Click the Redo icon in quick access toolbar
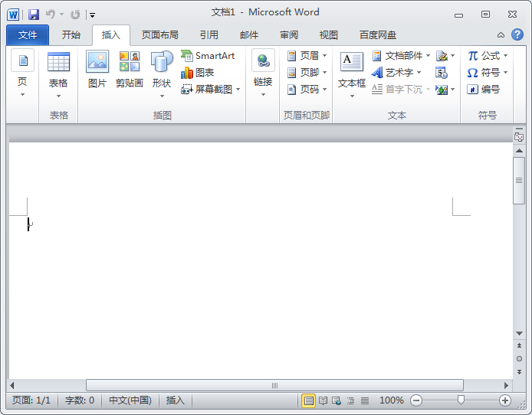532x415 pixels. pos(75,15)
